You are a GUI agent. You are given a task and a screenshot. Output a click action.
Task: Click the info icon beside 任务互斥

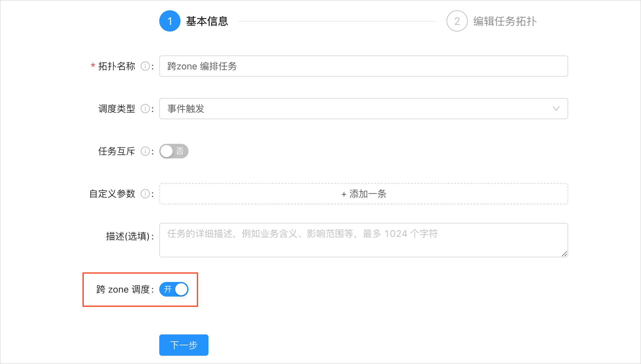pos(145,151)
